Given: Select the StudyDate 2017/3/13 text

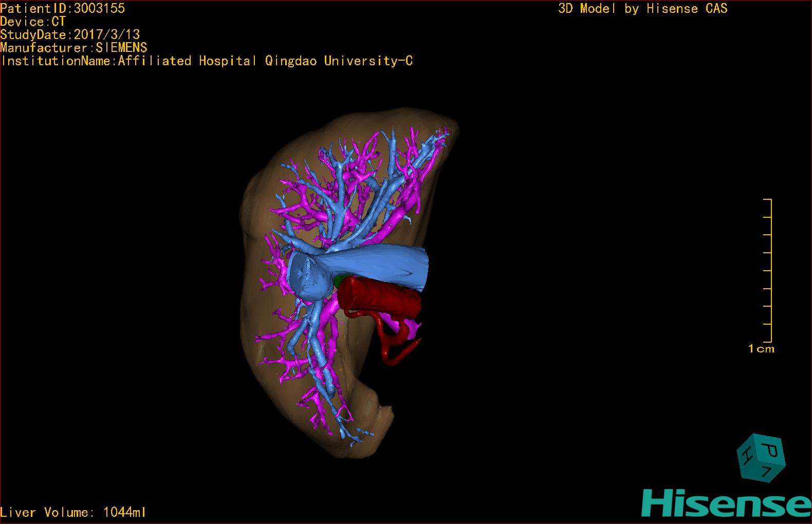Looking at the screenshot, I should click(x=70, y=35).
